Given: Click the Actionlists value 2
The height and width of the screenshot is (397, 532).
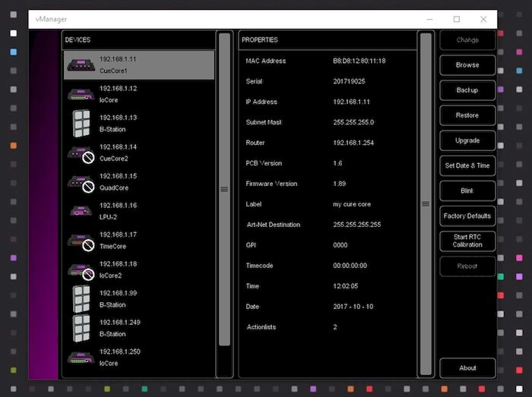Looking at the screenshot, I should coord(335,327).
